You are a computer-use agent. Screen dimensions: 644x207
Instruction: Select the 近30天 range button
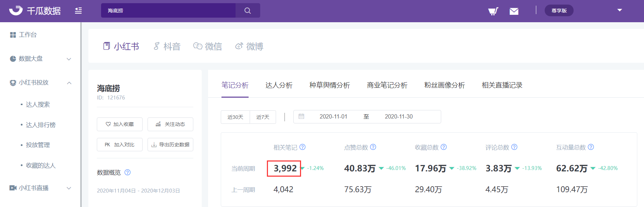[235, 117]
